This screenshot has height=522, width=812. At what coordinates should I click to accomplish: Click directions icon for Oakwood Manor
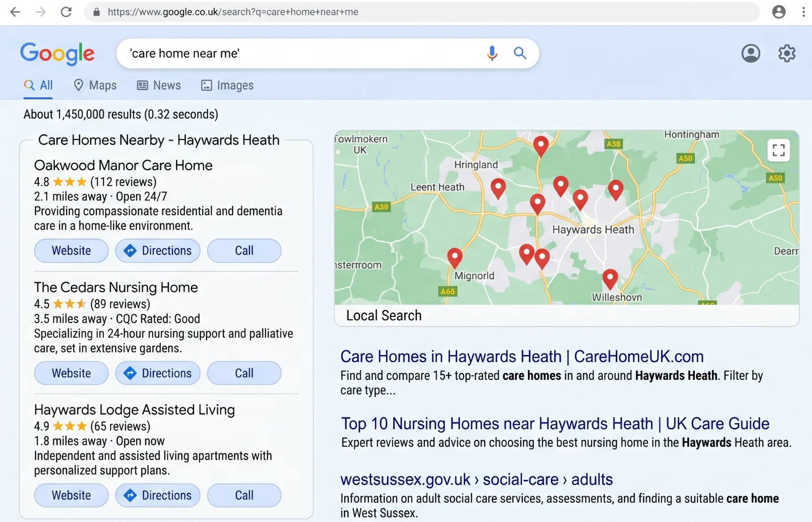(130, 250)
